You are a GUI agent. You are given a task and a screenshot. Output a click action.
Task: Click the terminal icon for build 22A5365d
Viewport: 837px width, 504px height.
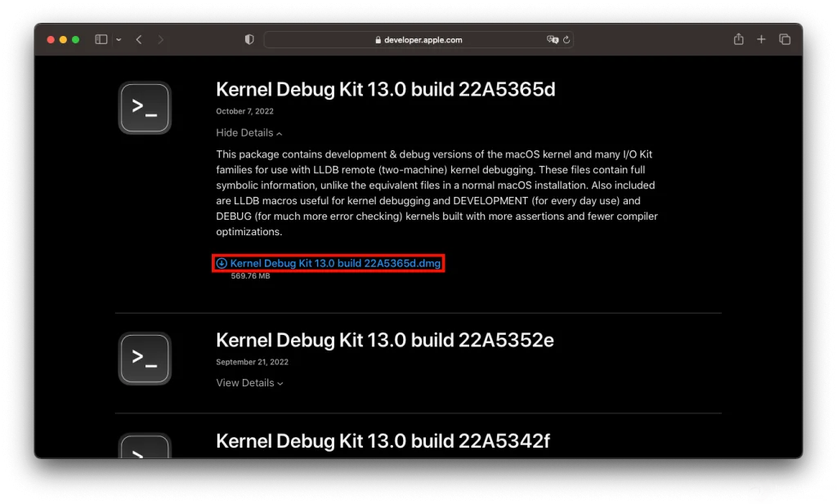pyautogui.click(x=145, y=107)
